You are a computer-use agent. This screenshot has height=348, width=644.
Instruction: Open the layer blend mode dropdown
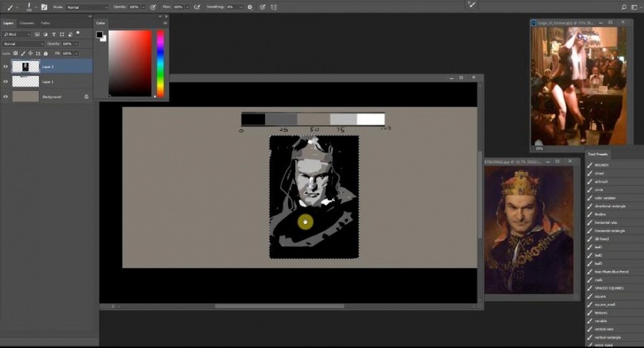click(24, 44)
